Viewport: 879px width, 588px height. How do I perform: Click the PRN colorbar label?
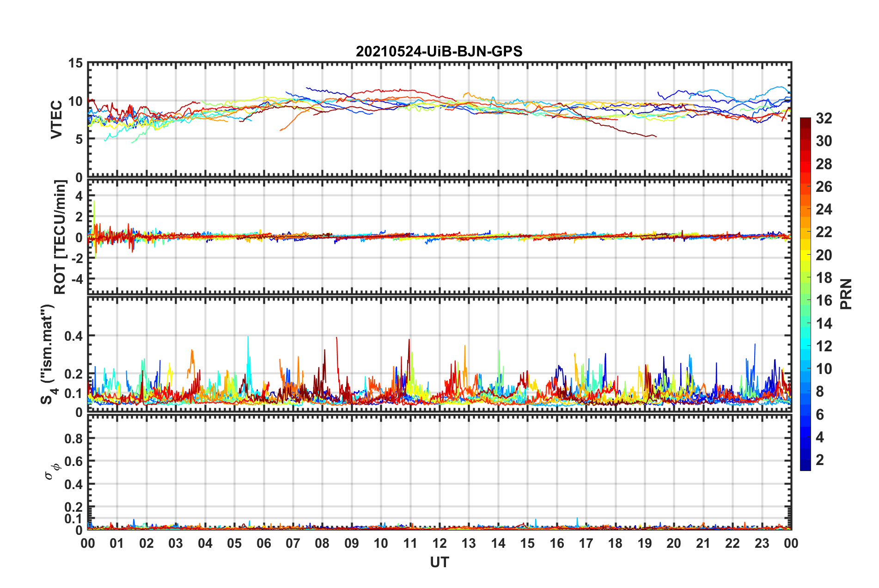pyautogui.click(x=846, y=294)
